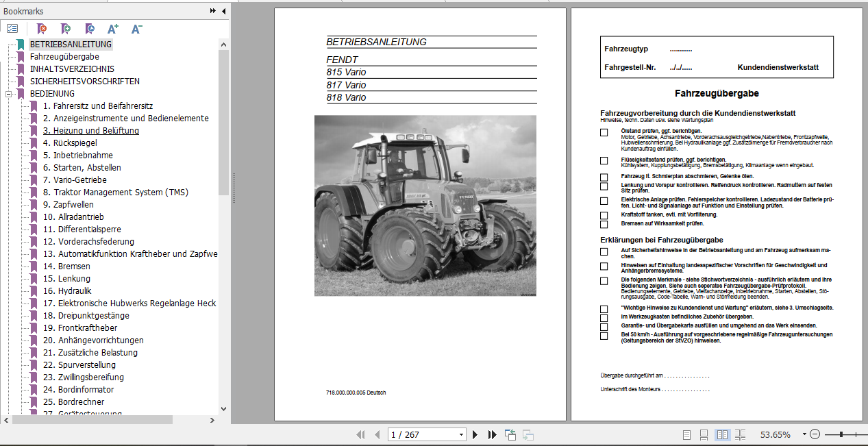The width and height of the screenshot is (868, 446).
Task: Collapse the Bookmarks panel with the triangle
Action: click(x=223, y=11)
